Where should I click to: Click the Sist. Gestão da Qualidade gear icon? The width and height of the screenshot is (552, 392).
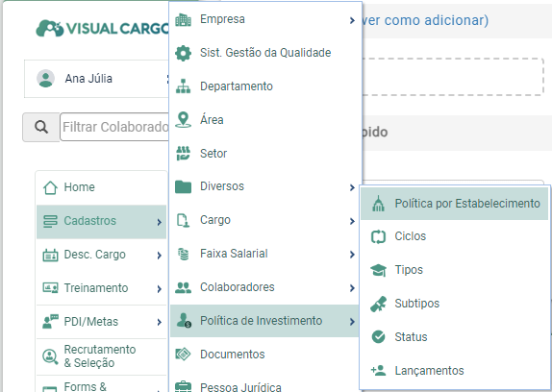point(183,53)
